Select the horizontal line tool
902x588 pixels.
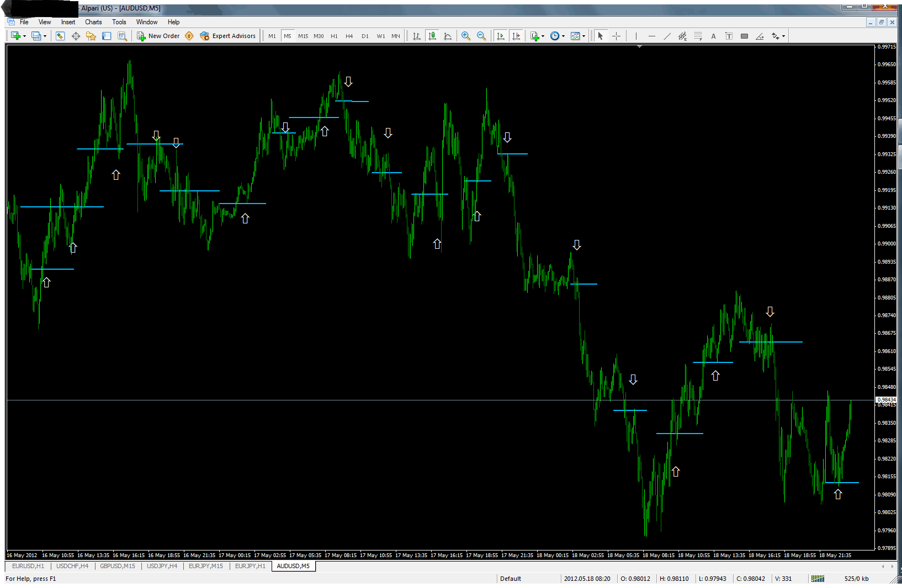coord(651,36)
